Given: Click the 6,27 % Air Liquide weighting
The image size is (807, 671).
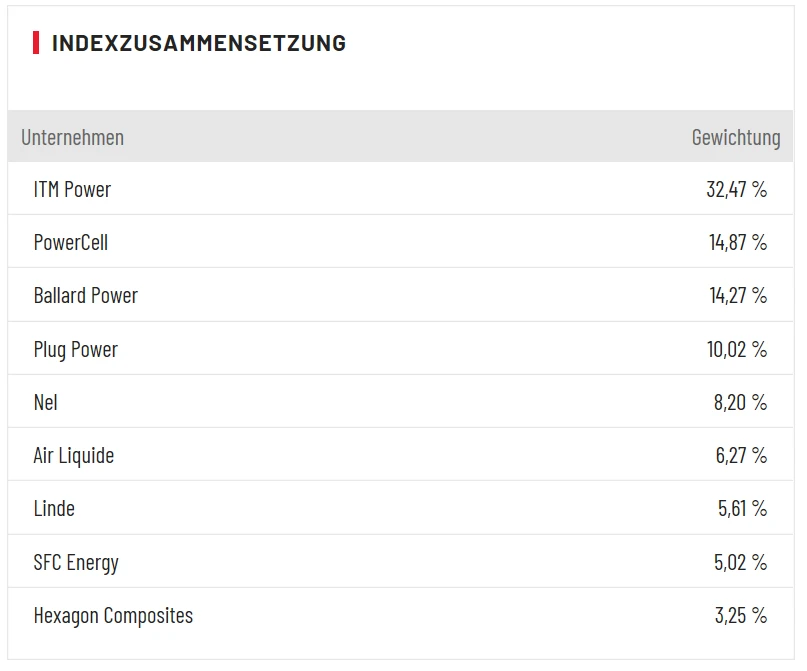Looking at the screenshot, I should click(741, 455).
